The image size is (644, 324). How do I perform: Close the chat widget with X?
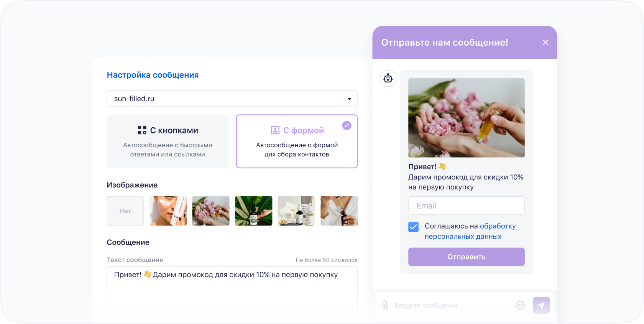(x=545, y=43)
